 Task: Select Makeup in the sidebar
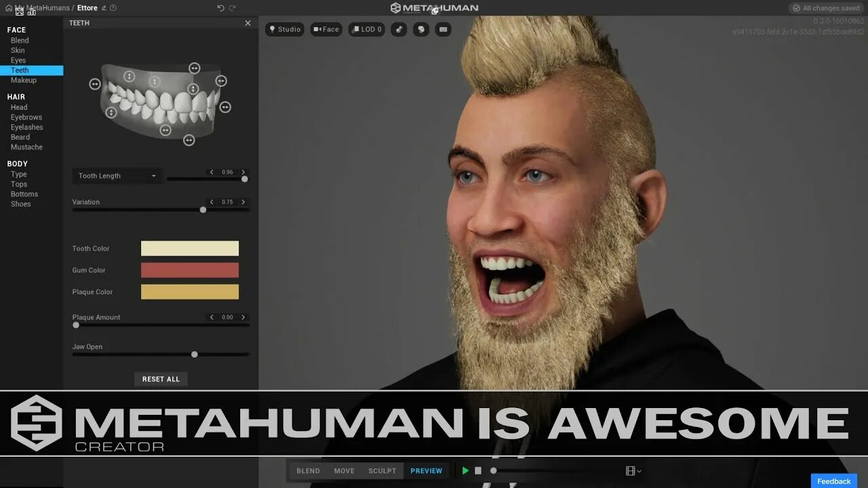point(24,80)
